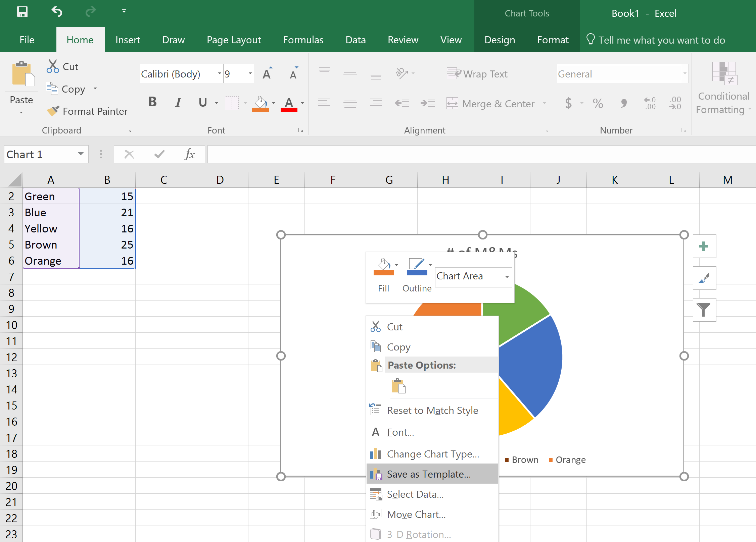Apply bold formatting
The height and width of the screenshot is (542, 756).
click(x=152, y=102)
